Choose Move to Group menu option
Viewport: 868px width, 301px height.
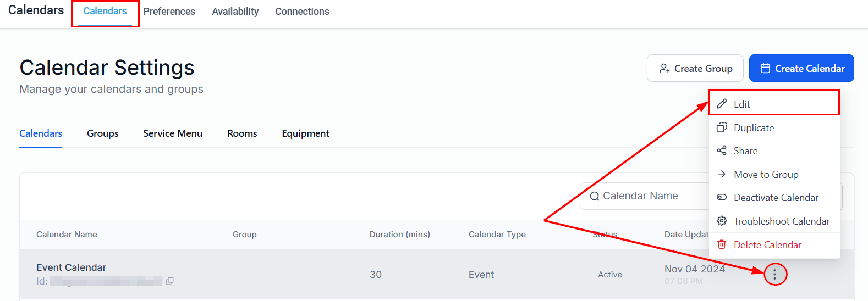pyautogui.click(x=766, y=175)
